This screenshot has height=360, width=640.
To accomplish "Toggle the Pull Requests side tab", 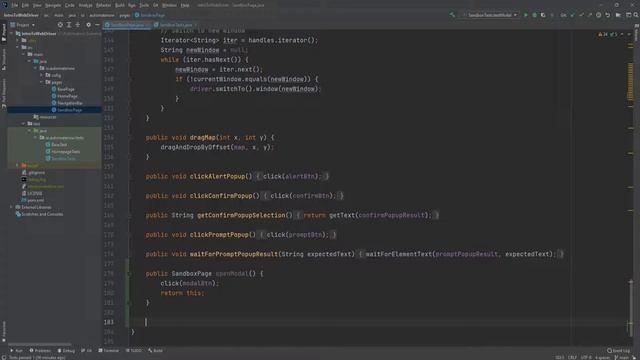I will point(4,93).
